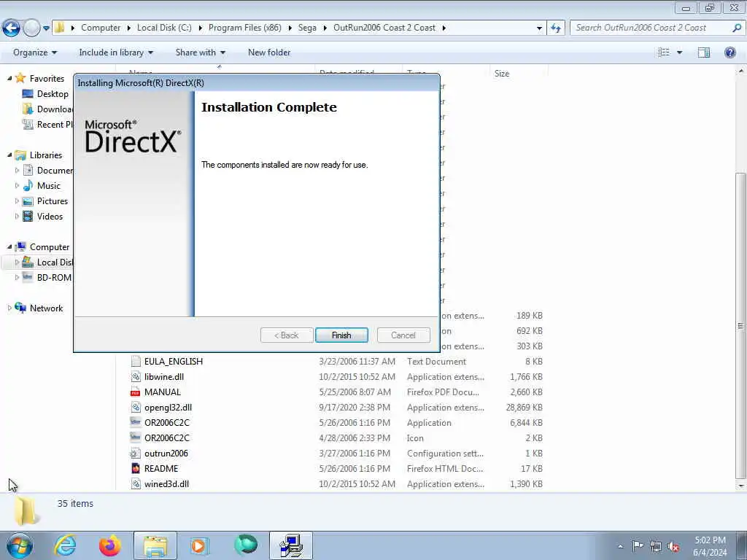Select Computer in address breadcrumb
The width and height of the screenshot is (747, 560).
coord(101,28)
